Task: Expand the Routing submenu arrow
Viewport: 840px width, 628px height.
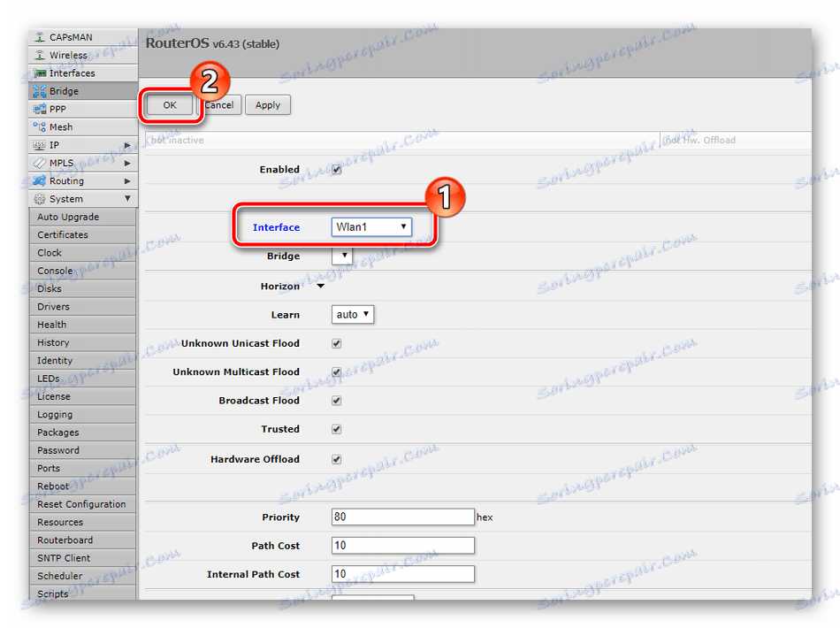Action: (x=127, y=181)
